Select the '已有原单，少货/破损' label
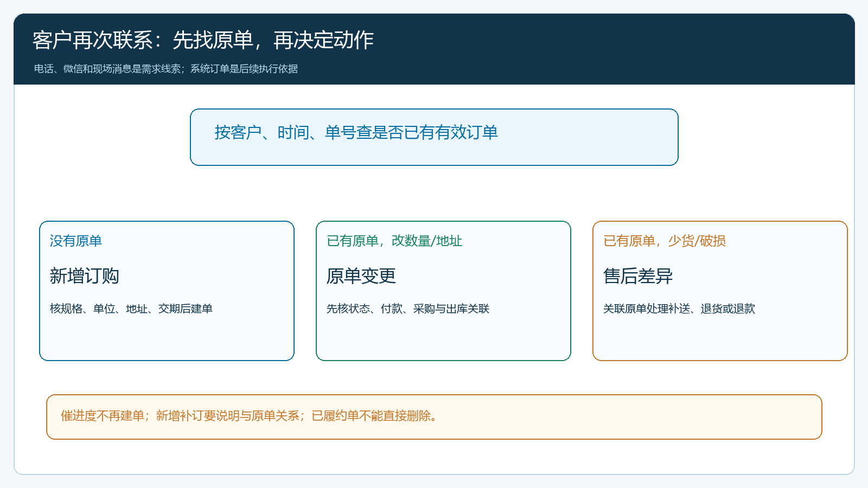The width and height of the screenshot is (868, 488). pyautogui.click(x=665, y=241)
